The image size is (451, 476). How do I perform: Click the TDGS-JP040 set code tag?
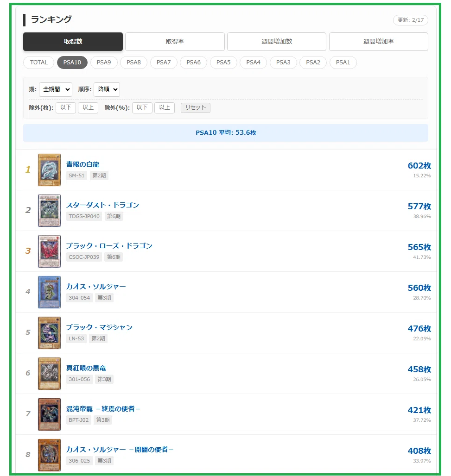[84, 216]
